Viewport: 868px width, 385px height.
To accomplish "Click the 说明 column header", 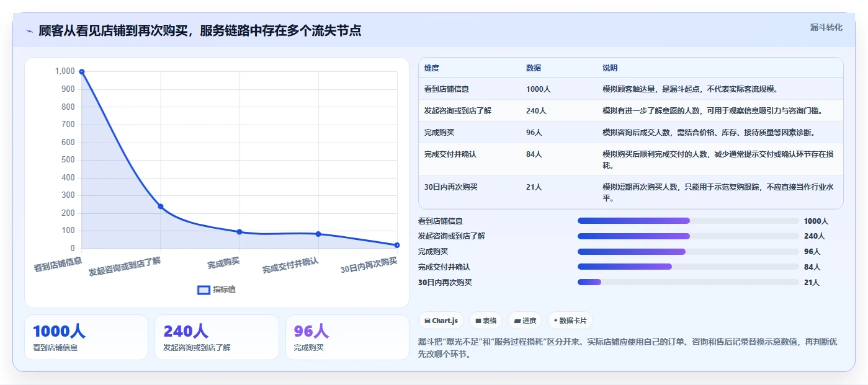I will [x=610, y=68].
